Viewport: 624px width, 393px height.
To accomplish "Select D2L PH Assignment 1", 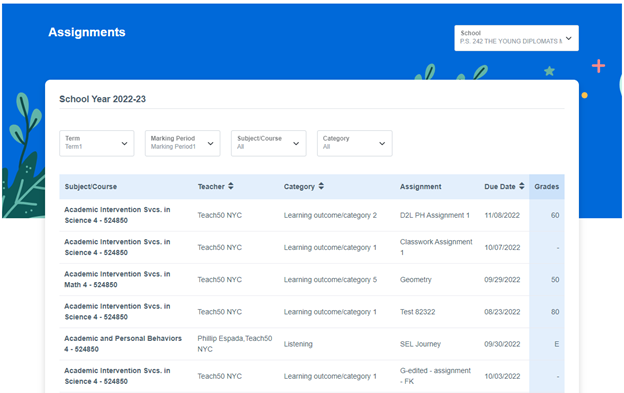I will (x=435, y=215).
